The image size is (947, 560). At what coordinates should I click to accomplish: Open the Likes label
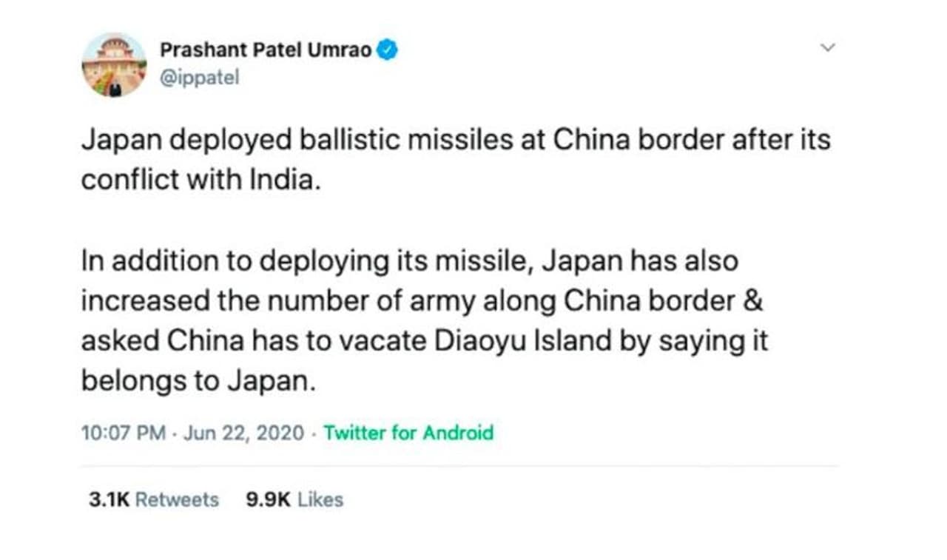pyautogui.click(x=320, y=500)
